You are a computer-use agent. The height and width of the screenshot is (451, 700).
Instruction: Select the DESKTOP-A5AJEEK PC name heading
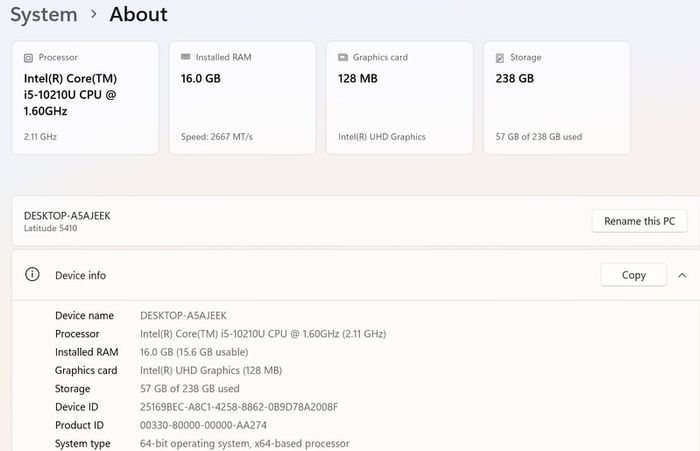click(67, 216)
